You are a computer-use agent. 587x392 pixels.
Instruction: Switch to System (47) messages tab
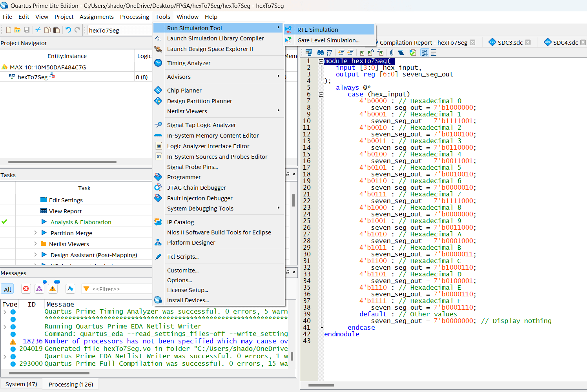(x=21, y=384)
